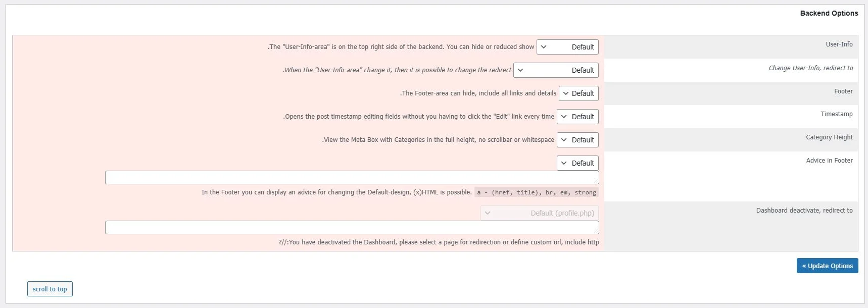Click the Timestamp row label
This screenshot has width=868, height=308.
pos(837,114)
